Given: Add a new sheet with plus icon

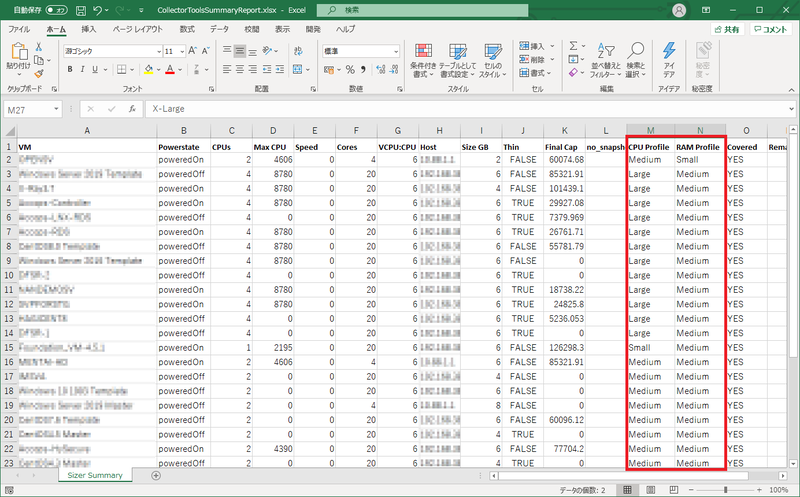Looking at the screenshot, I should point(156,476).
